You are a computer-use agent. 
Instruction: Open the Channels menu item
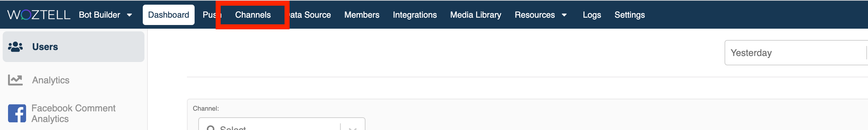coord(253,15)
